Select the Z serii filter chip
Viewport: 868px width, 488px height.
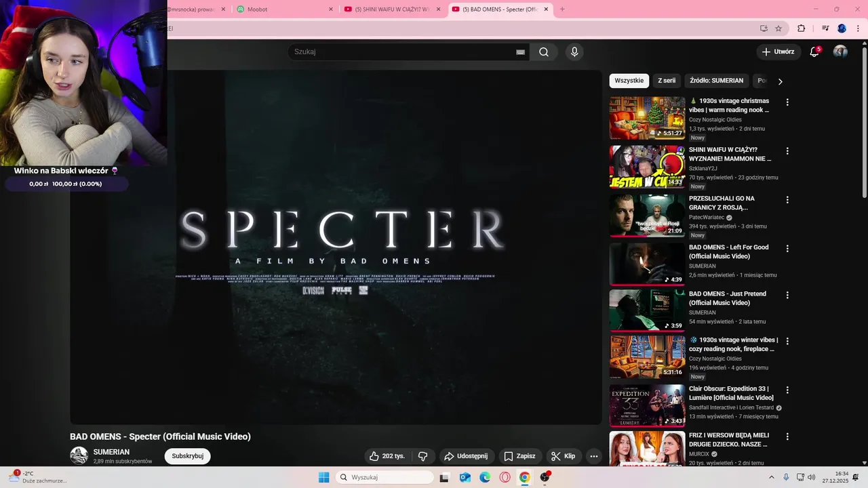667,81
